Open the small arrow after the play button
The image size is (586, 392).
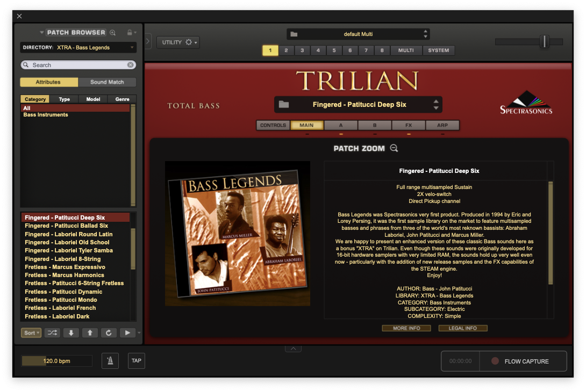point(139,332)
